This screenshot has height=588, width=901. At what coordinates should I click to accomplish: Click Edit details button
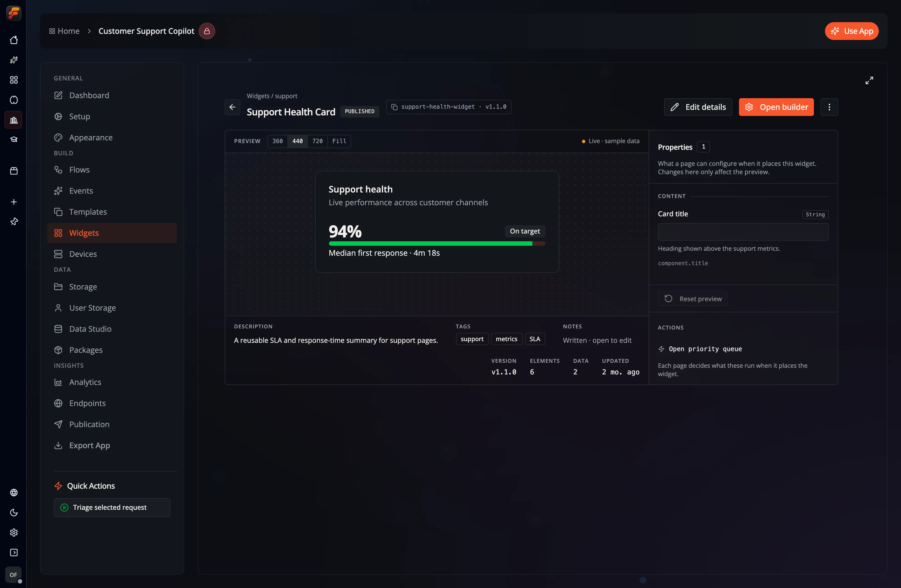pyautogui.click(x=698, y=107)
